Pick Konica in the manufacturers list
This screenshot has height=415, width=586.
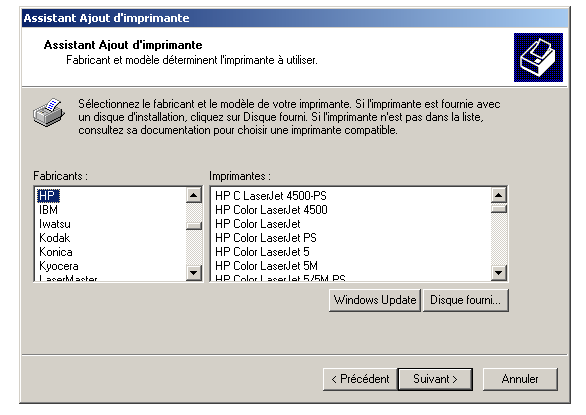pos(56,252)
